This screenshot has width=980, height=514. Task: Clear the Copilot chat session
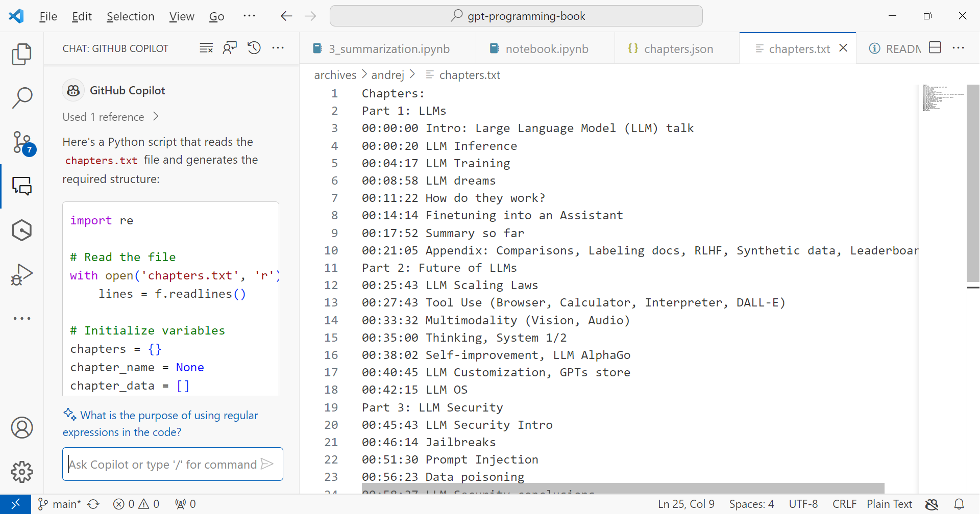tap(206, 48)
